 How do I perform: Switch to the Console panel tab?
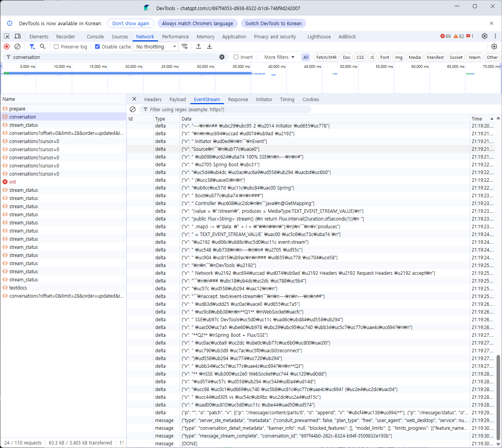[95, 36]
